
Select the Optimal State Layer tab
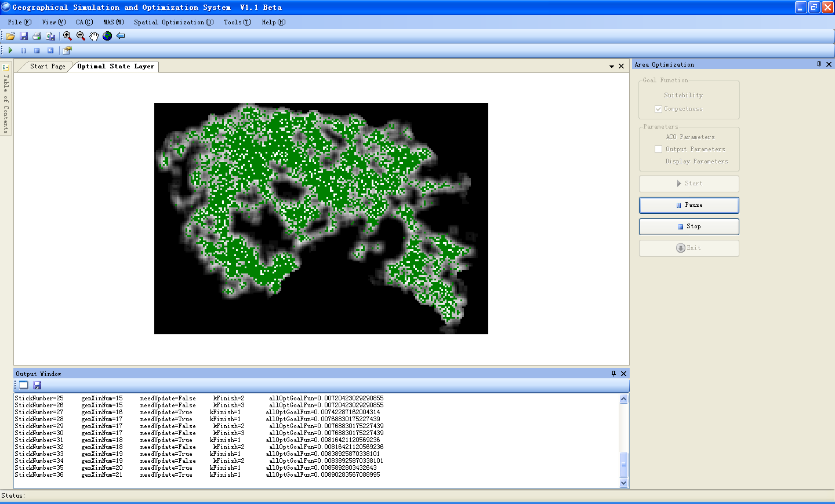click(116, 66)
